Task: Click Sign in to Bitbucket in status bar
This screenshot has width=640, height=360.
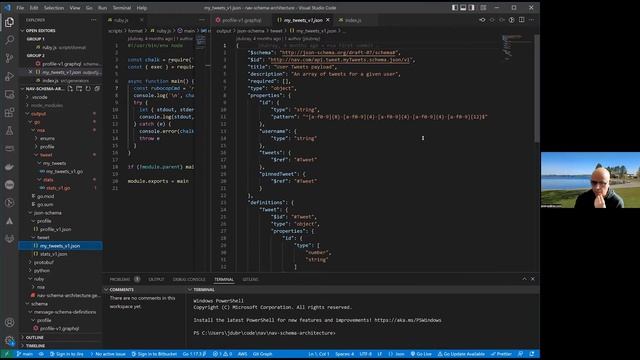Action: 154,354
